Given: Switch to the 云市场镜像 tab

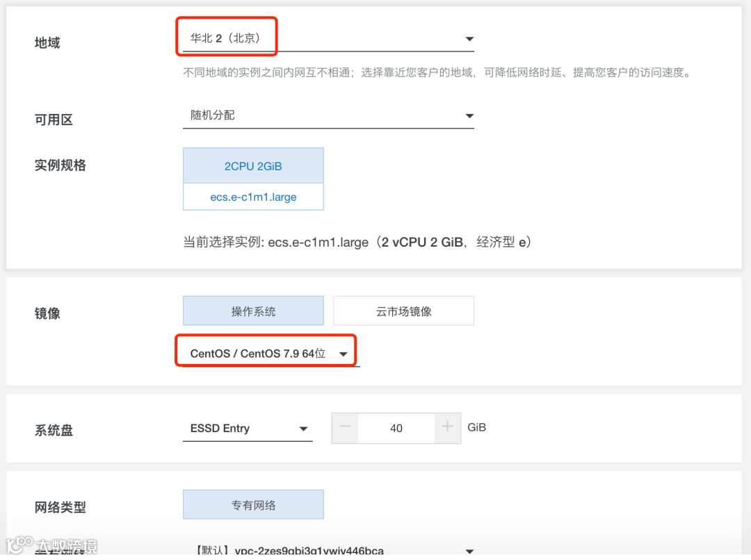Looking at the screenshot, I should (404, 311).
